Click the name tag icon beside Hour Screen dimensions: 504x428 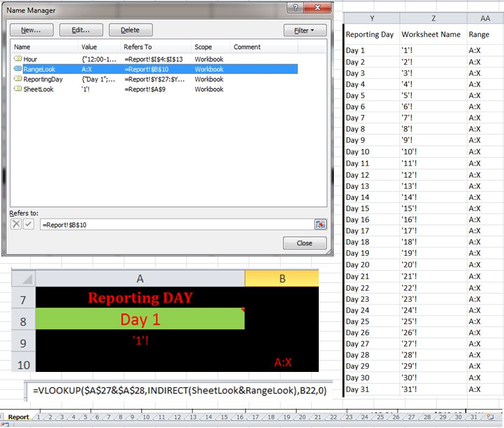pos(17,59)
